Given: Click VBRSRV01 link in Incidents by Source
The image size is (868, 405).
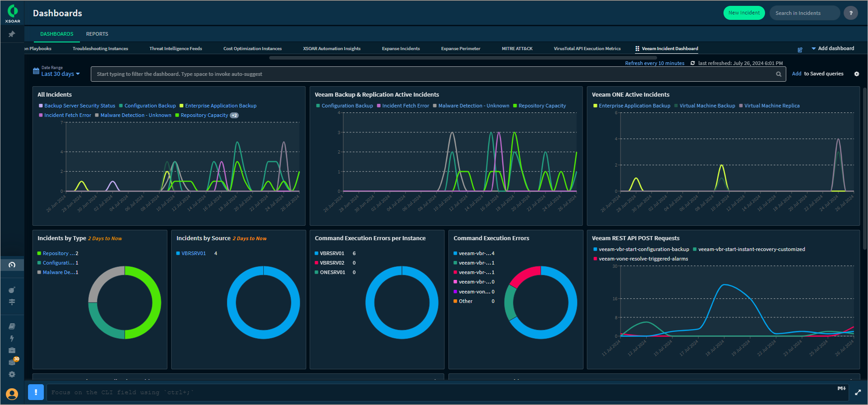Looking at the screenshot, I should [193, 253].
